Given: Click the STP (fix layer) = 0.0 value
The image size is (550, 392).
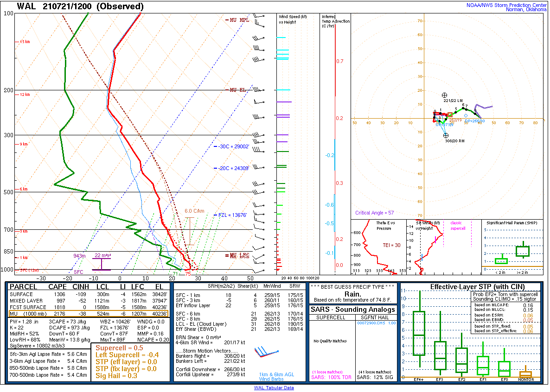Looking at the screenshot, I should [x=126, y=369].
